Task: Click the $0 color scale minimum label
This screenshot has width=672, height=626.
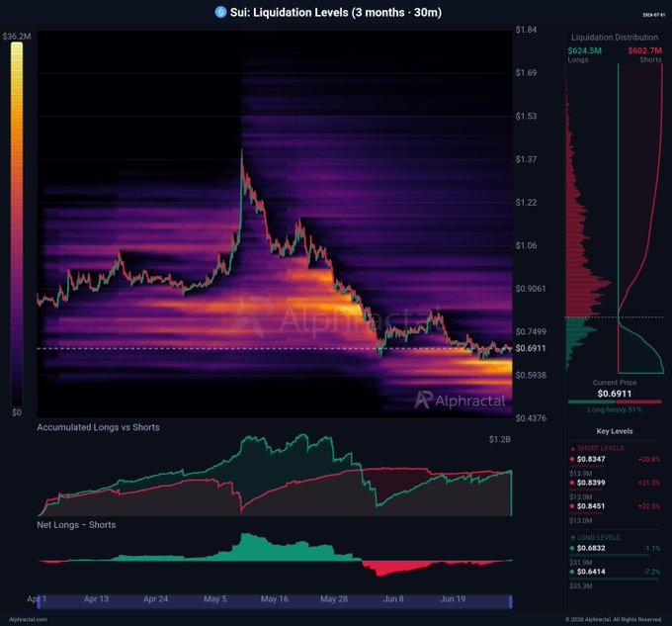Action: coord(17,412)
